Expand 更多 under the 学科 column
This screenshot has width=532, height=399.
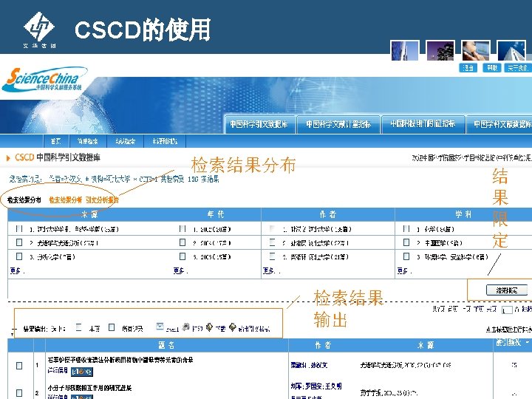pyautogui.click(x=403, y=270)
